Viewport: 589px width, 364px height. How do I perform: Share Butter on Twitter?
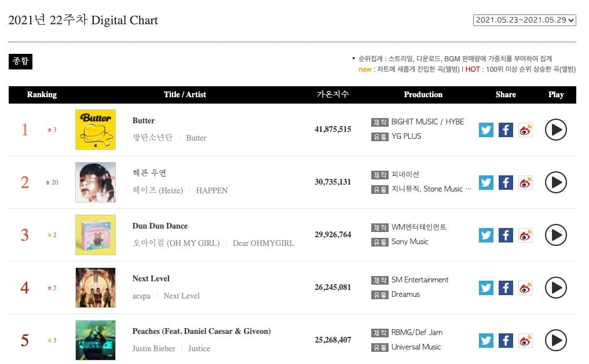point(486,130)
